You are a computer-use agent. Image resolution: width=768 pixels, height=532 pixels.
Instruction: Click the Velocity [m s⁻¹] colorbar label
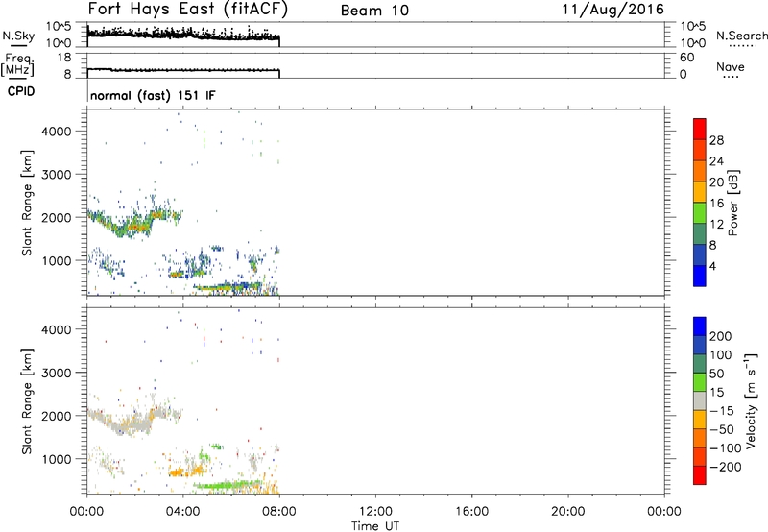click(750, 400)
